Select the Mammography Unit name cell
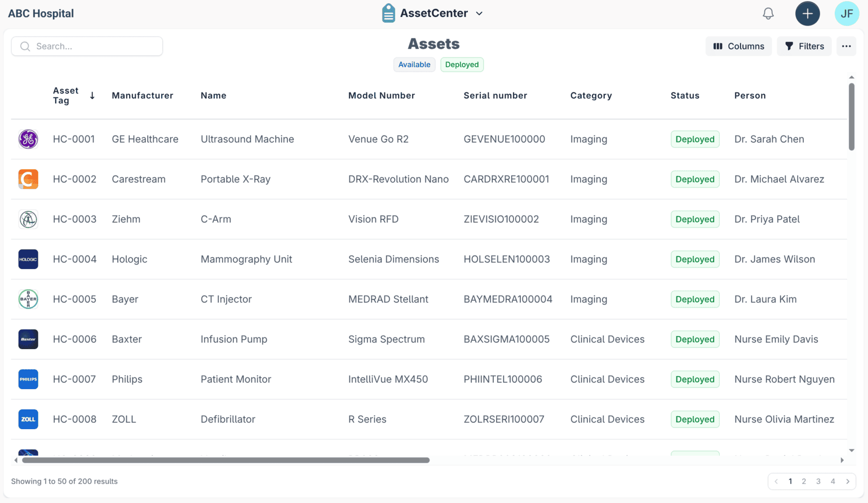 246,259
